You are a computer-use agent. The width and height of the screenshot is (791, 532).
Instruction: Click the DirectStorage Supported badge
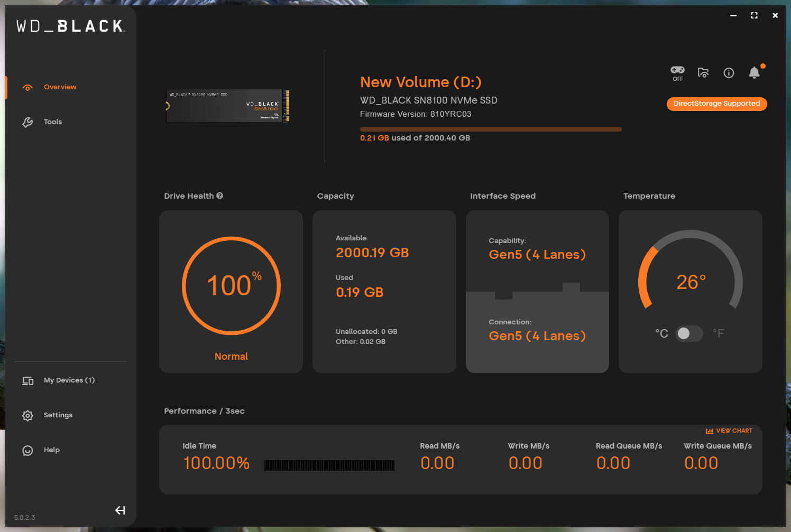click(716, 104)
